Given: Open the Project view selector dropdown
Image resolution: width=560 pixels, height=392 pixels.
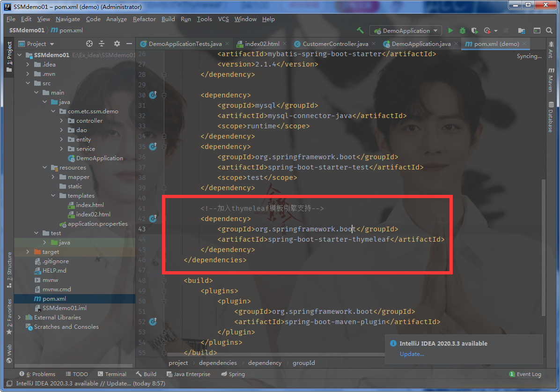Looking at the screenshot, I should coord(36,44).
